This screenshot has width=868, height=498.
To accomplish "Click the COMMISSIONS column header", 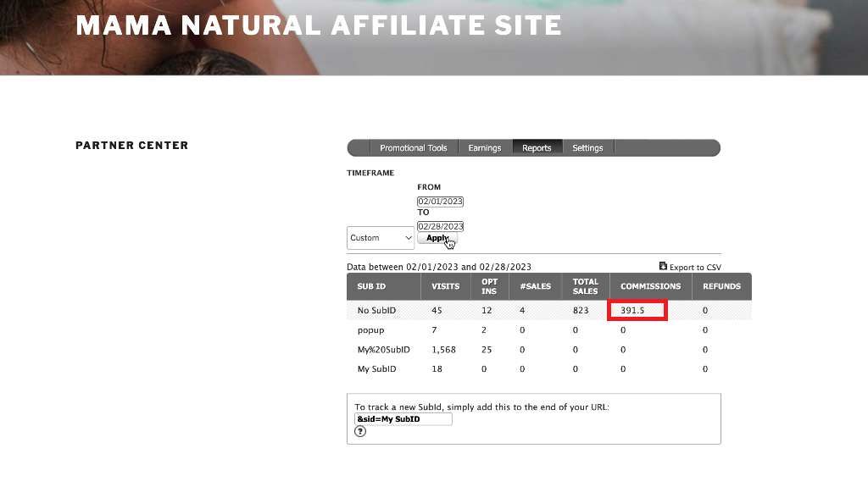I will (650, 286).
